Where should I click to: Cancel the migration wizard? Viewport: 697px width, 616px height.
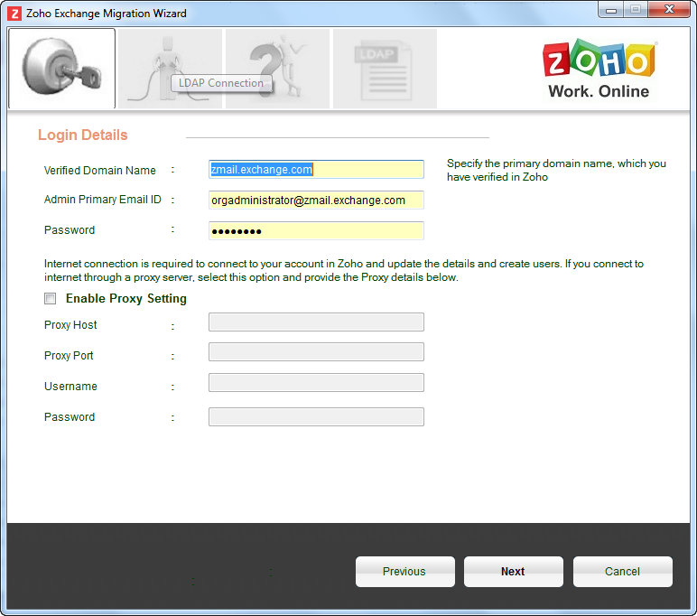[622, 572]
